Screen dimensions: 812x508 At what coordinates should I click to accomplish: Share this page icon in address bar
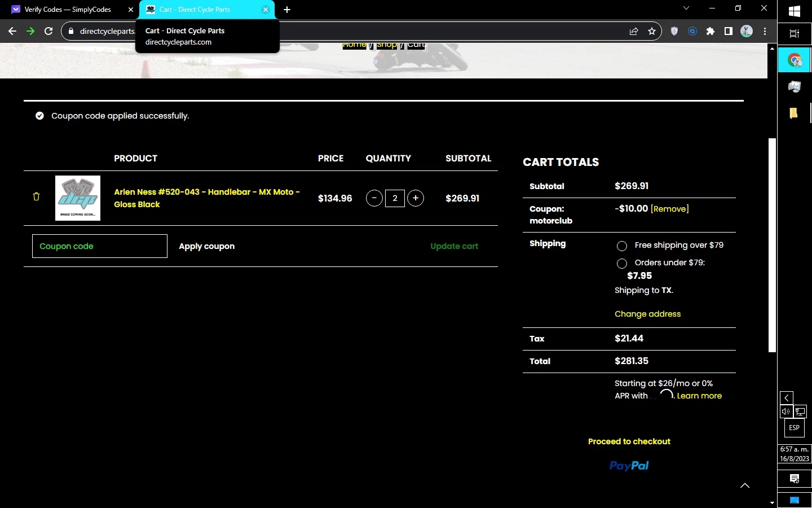tap(634, 32)
